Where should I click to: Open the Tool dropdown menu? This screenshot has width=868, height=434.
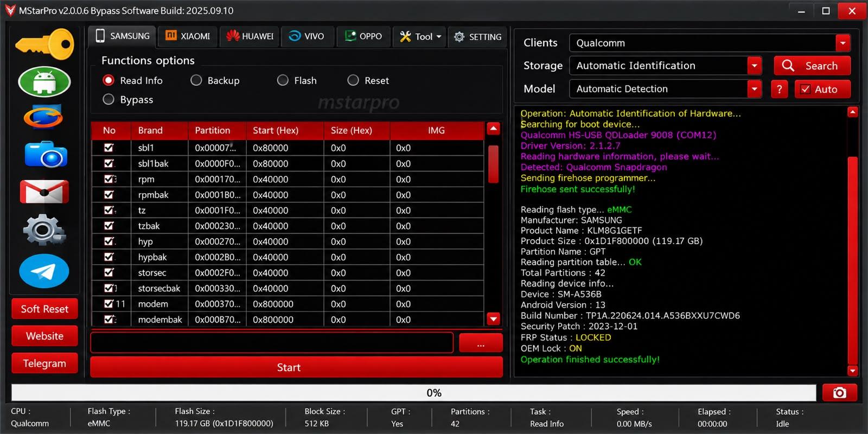419,36
